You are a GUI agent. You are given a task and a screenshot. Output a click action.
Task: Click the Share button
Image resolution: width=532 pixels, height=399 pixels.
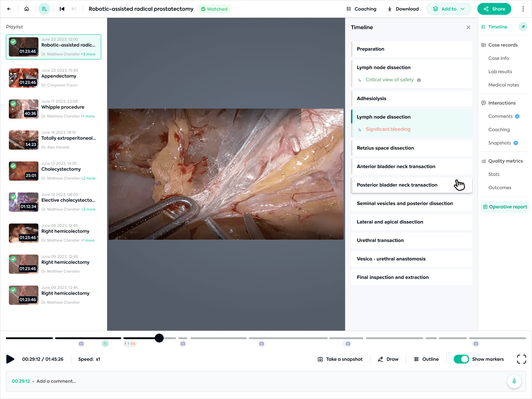point(494,9)
